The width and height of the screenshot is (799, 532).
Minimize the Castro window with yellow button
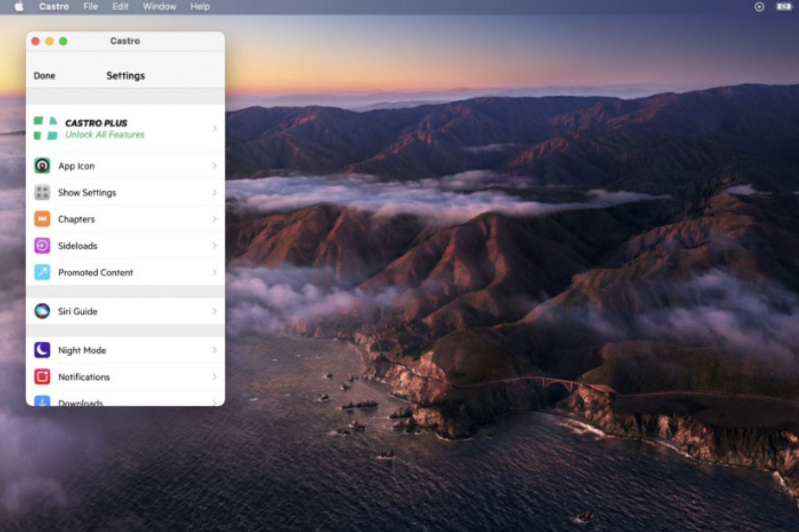pos(49,41)
